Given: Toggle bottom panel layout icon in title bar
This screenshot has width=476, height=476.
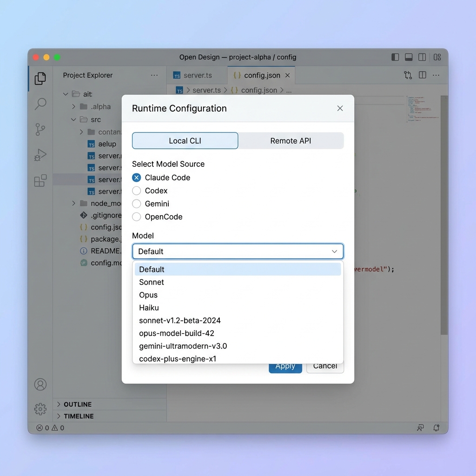Looking at the screenshot, I should tap(409, 57).
